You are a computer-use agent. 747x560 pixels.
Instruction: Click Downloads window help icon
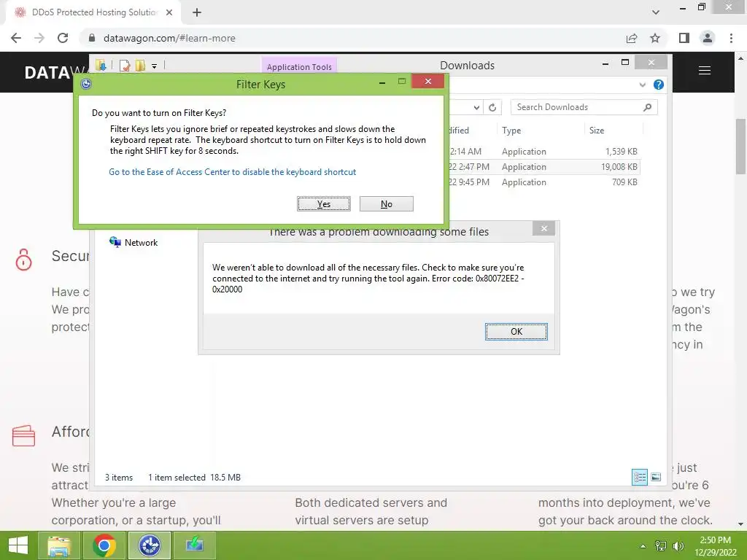pos(659,85)
